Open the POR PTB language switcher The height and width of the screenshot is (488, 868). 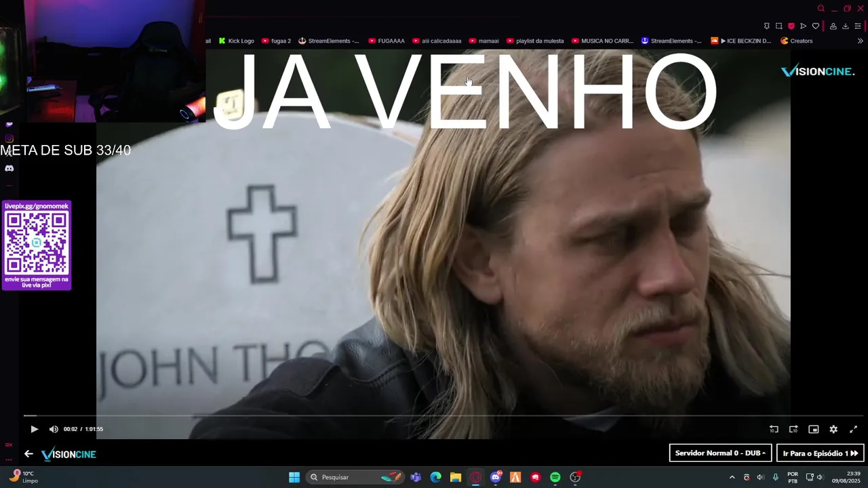tap(793, 477)
